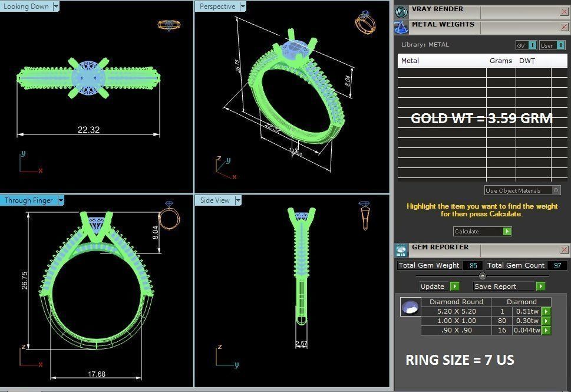Click the quantity 16 cell
This screenshot has width=571, height=392.
tap(502, 331)
